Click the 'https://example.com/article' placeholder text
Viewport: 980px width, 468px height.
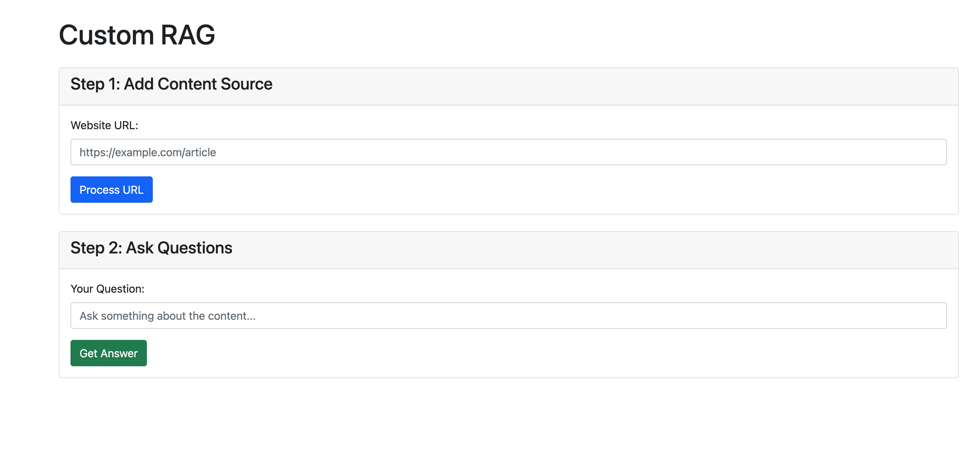tap(148, 152)
